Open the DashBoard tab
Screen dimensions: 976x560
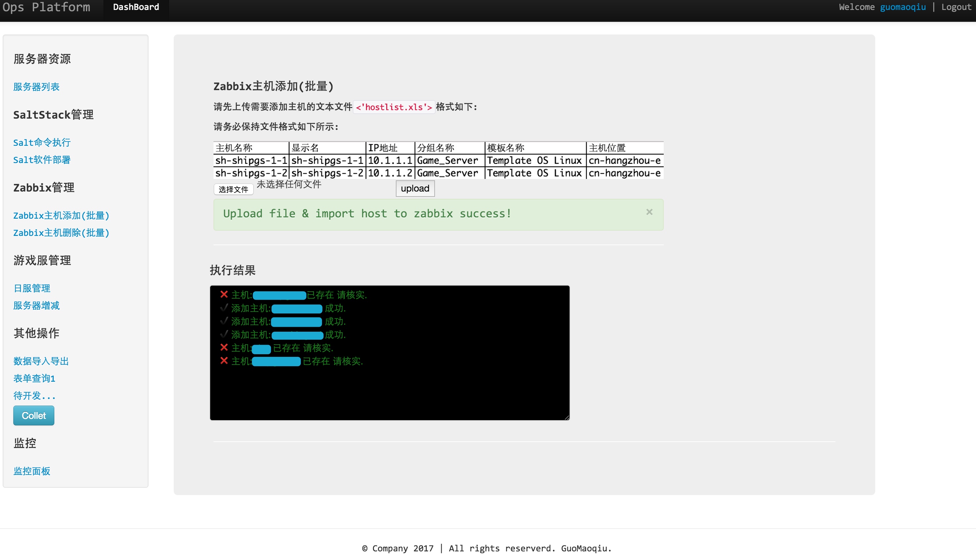click(136, 7)
